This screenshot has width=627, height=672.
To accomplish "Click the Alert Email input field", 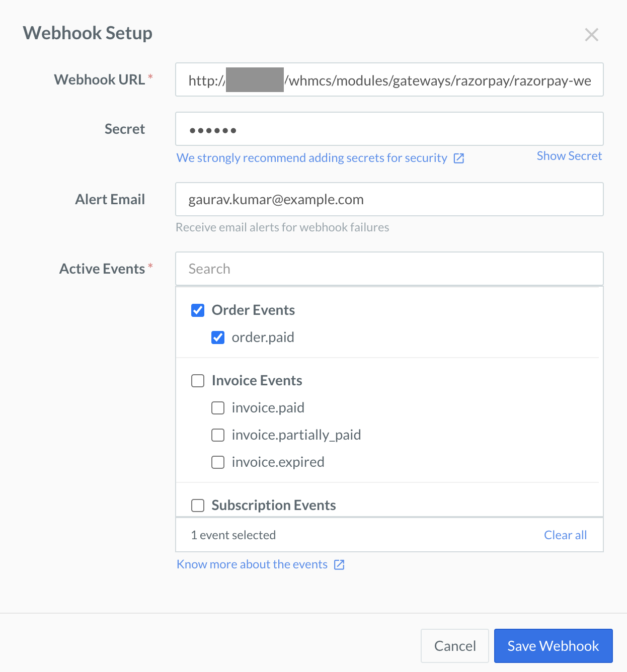I will coord(389,199).
